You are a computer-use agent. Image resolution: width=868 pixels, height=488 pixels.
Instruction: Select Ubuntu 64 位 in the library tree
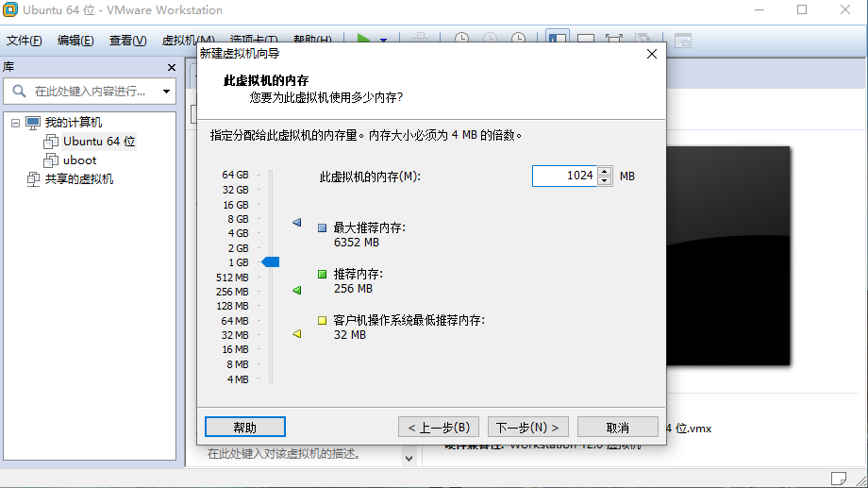pos(99,142)
